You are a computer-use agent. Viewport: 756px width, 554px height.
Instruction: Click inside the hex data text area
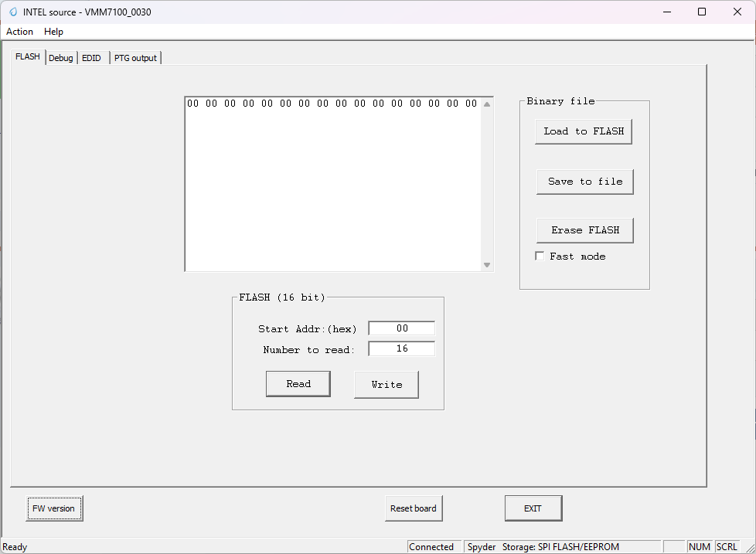click(x=333, y=184)
